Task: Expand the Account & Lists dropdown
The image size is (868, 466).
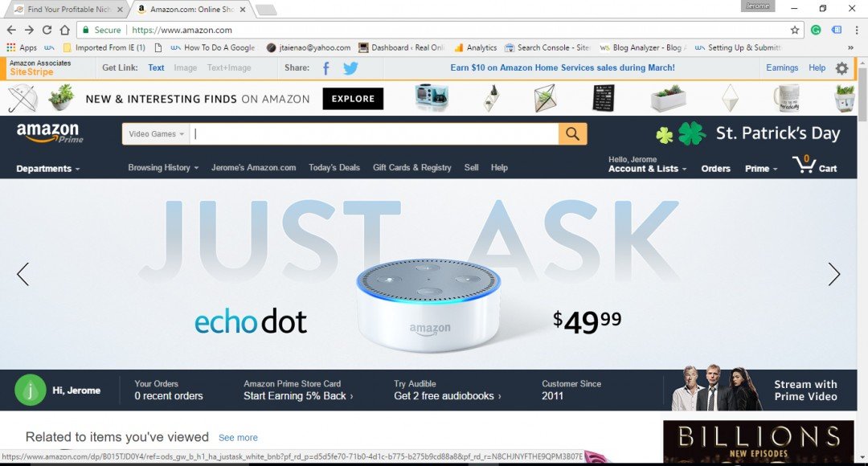Action: pos(647,169)
